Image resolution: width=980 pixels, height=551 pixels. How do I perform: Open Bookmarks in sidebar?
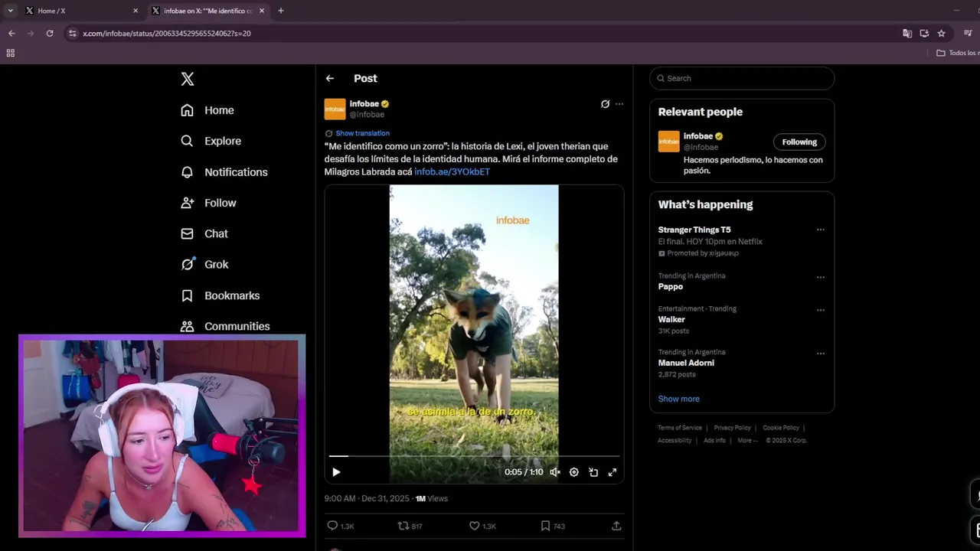coord(220,295)
